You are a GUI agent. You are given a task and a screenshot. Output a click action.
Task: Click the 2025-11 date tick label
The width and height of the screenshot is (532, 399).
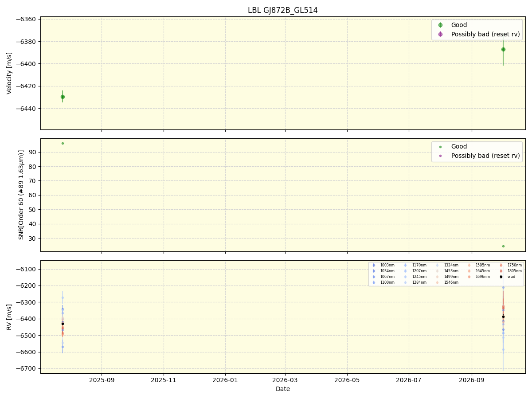[x=164, y=380]
